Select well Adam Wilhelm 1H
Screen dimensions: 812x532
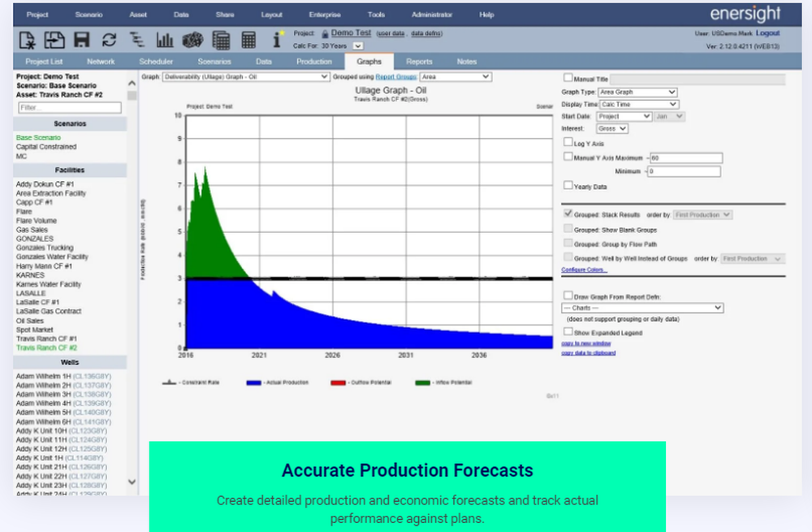(x=63, y=377)
